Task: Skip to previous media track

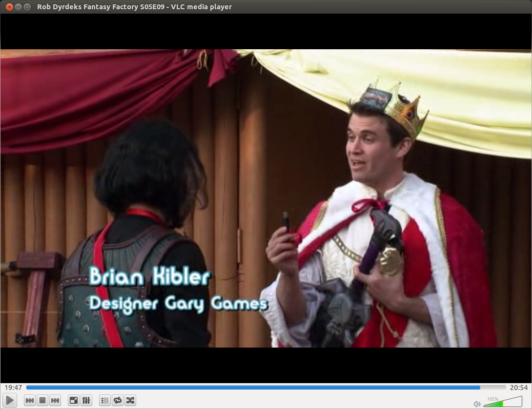Action: (x=30, y=401)
